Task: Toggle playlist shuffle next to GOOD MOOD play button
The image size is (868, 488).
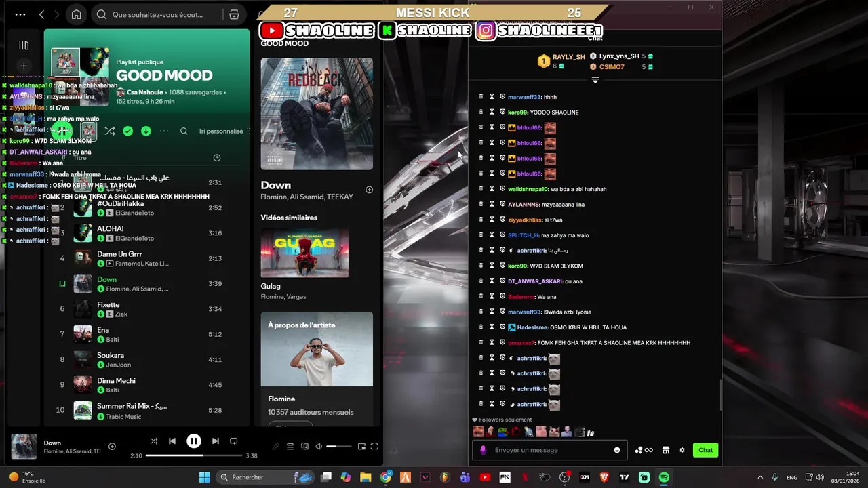Action: (110, 131)
